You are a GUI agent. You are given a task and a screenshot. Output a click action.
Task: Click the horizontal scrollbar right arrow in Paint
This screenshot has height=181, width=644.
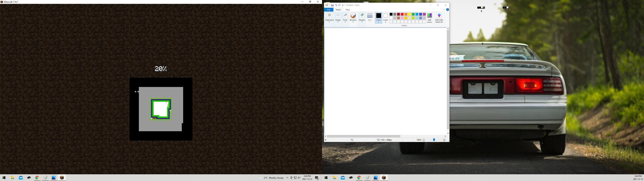tap(445, 136)
